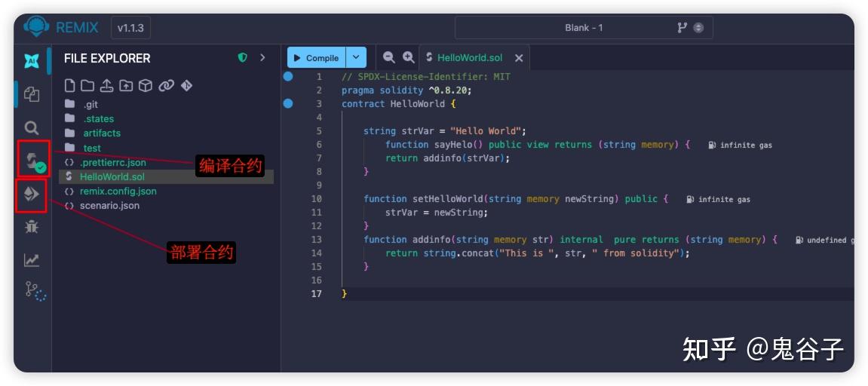868x386 pixels.
Task: Toggle the breakpoint dot on line 1
Action: 288,76
